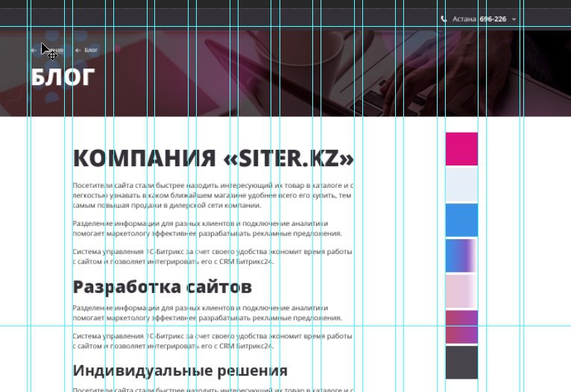Pick the pale gray-blue color swatch
Viewport: 571px width, 392px height.
(x=461, y=184)
